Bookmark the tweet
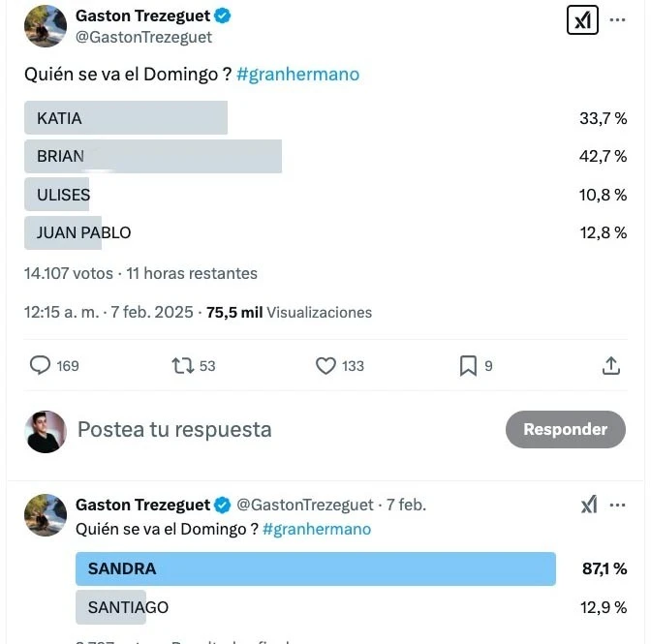This screenshot has height=644, width=651. pos(468,365)
